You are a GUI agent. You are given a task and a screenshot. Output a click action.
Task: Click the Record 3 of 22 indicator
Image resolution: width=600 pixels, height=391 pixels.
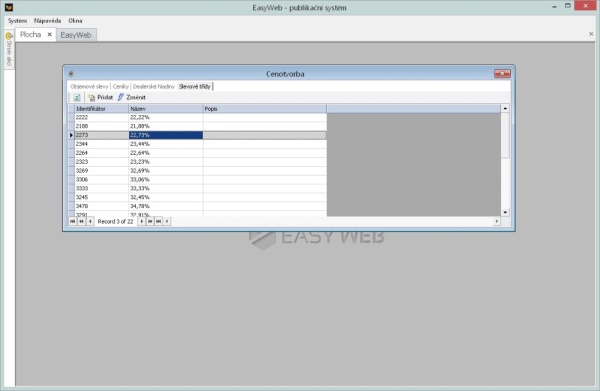pyautogui.click(x=116, y=222)
